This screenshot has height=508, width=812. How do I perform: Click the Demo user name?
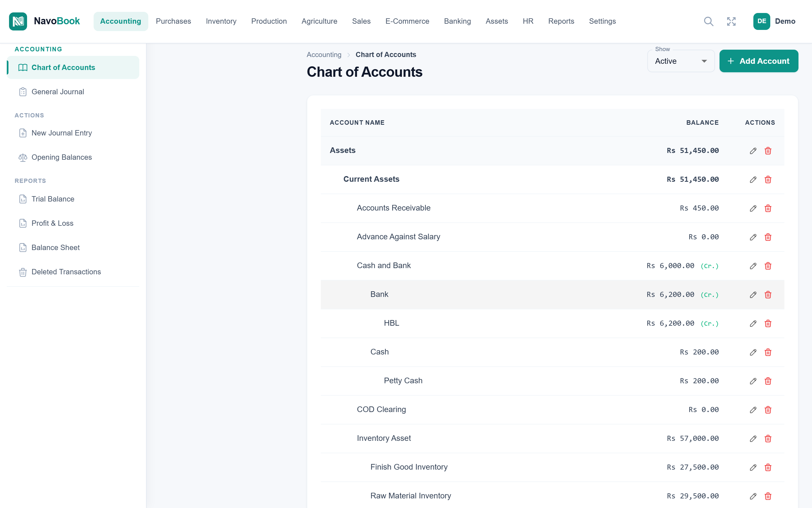[785, 21]
